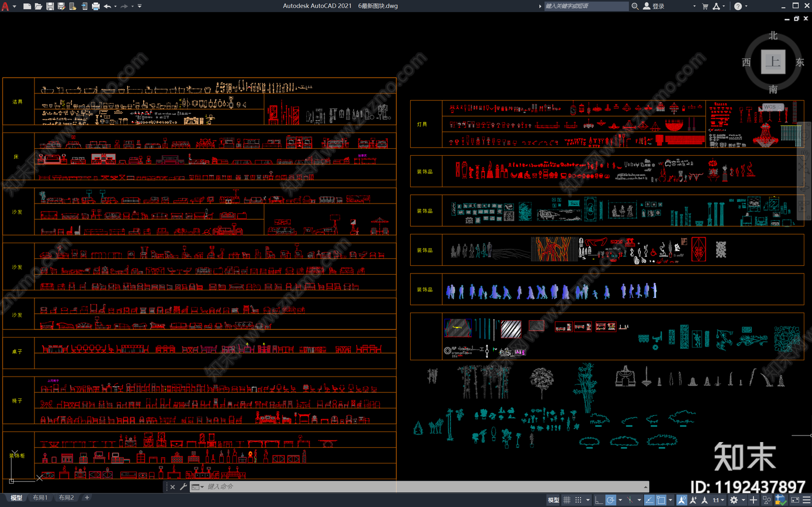The height and width of the screenshot is (507, 812).
Task: Click the Workspace Switching gear icon
Action: pos(734,500)
